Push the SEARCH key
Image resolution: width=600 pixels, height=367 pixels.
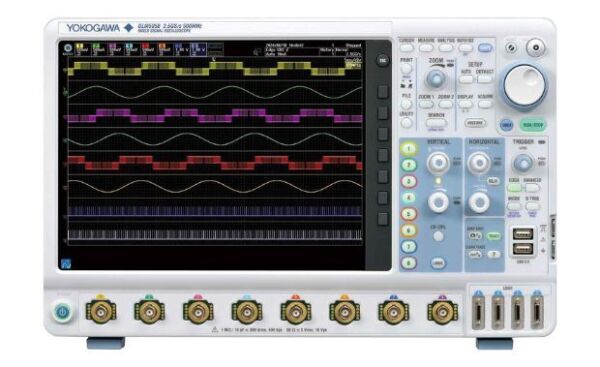click(x=436, y=123)
